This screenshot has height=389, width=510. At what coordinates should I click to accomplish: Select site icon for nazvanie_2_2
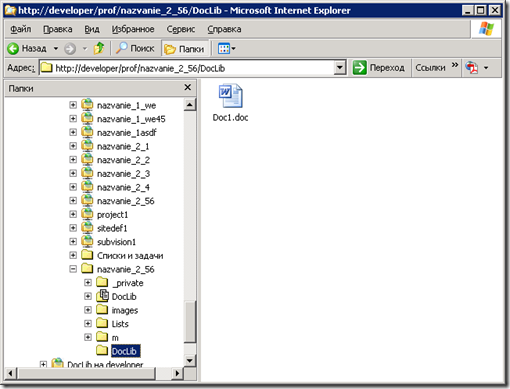click(87, 160)
